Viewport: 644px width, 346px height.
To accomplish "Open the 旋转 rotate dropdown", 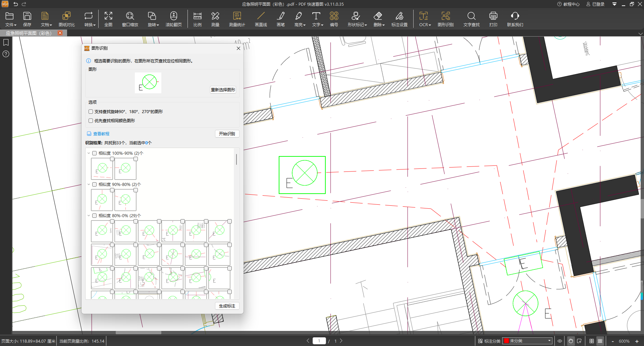I will 153,19.
